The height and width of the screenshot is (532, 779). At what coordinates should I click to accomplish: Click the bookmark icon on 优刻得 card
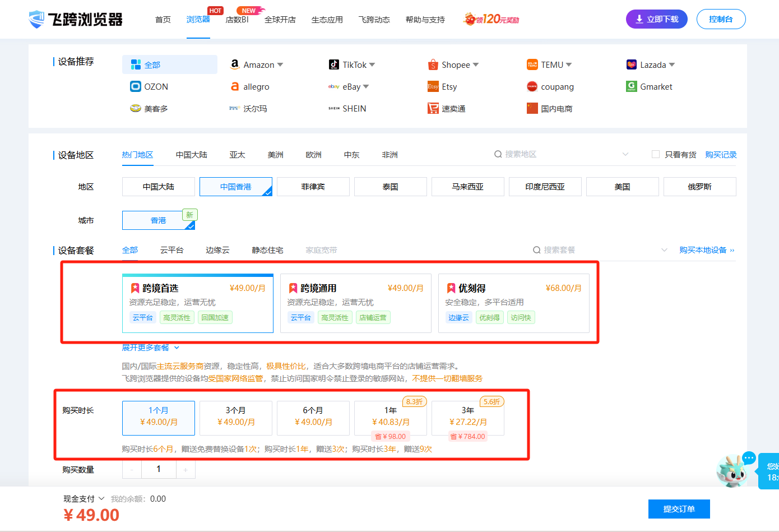(x=451, y=288)
